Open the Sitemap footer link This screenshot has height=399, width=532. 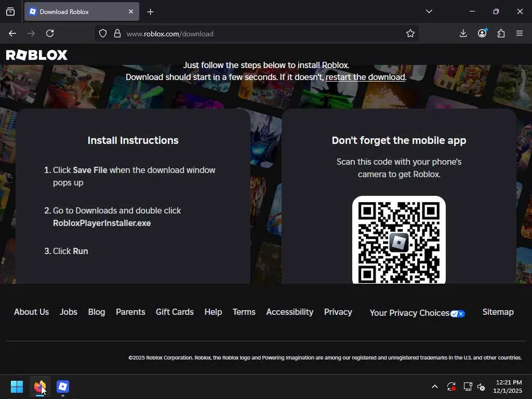[x=498, y=312]
